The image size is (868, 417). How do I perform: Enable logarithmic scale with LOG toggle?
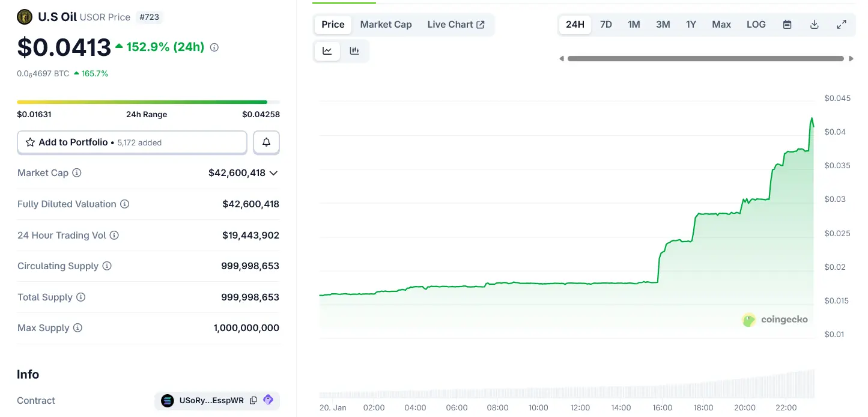pos(756,24)
